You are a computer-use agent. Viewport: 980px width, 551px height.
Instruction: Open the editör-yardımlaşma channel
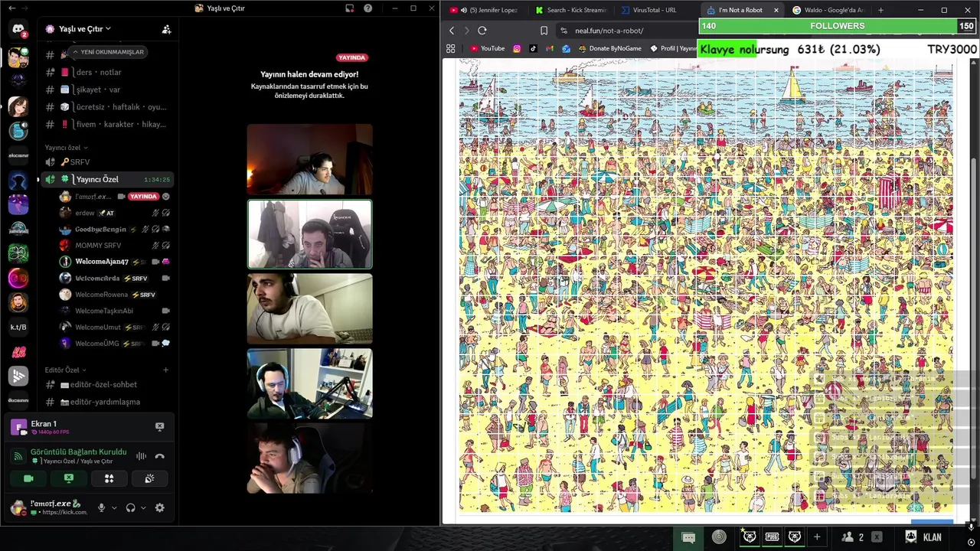[107, 402]
